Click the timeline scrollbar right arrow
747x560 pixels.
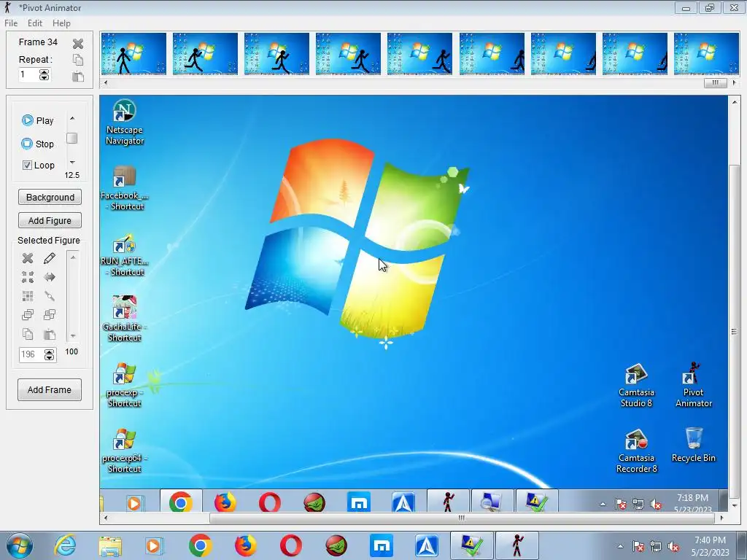(x=734, y=83)
